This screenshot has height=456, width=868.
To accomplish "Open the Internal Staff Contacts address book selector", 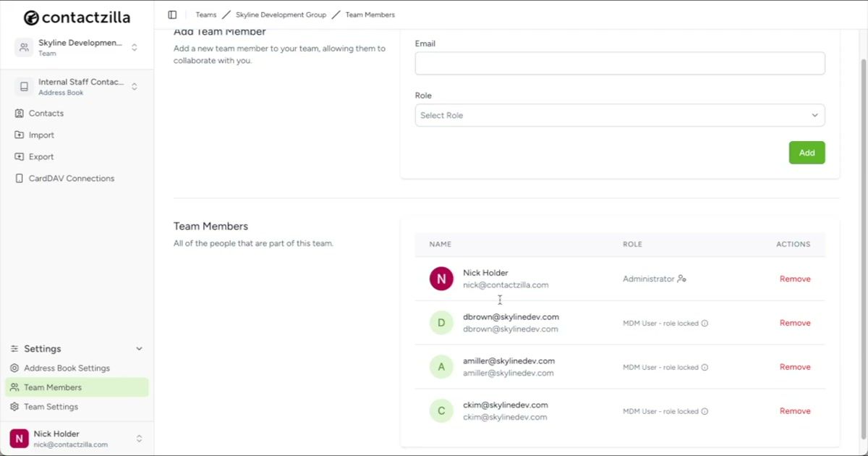I will tap(135, 86).
